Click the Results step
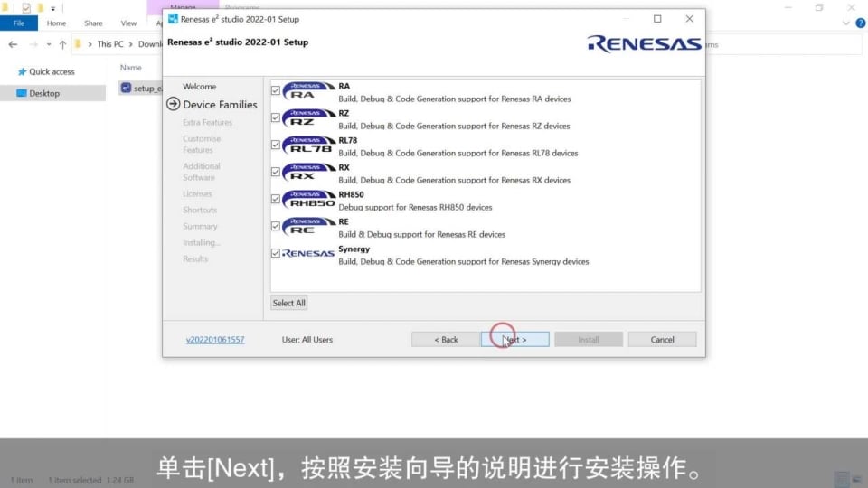This screenshot has width=868, height=488. tap(195, 259)
